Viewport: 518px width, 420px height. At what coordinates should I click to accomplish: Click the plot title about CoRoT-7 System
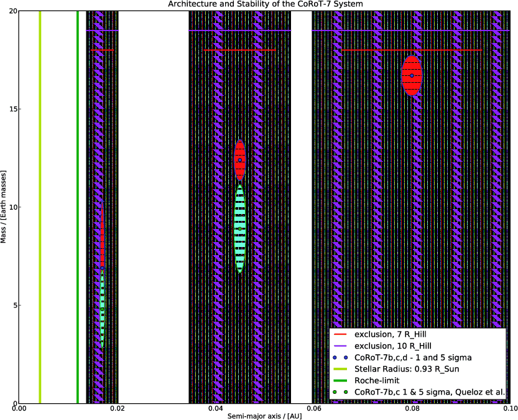coord(266,4)
